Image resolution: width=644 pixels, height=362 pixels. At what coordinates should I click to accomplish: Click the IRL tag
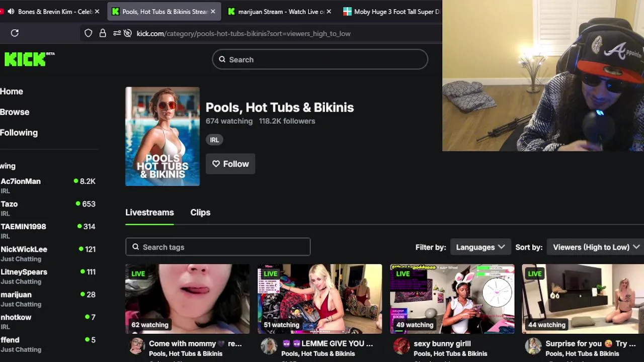point(214,140)
